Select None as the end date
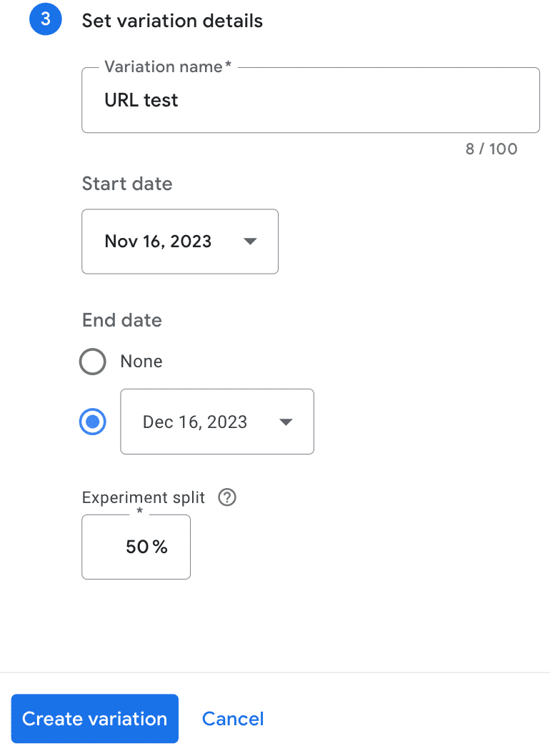 coord(92,362)
